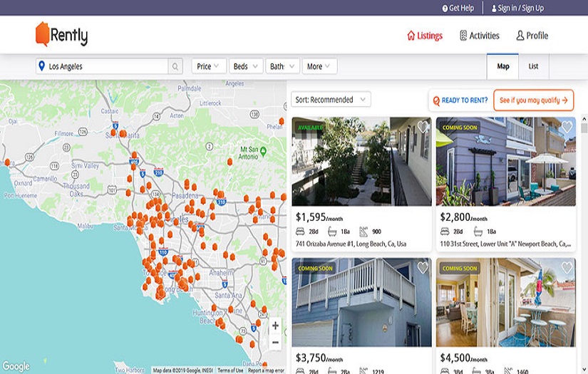Viewport: 588px width, 374px height.
Task: Click See if you may qualify button
Action: point(533,100)
